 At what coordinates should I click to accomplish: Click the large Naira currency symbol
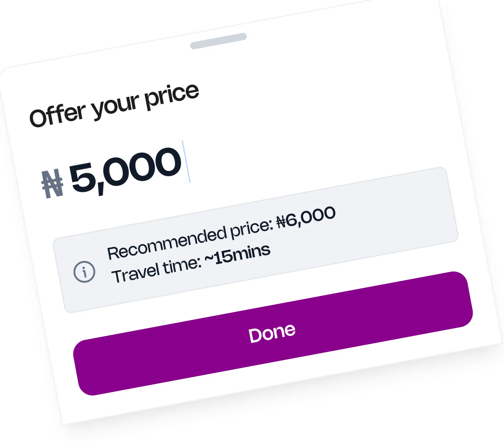52,183
